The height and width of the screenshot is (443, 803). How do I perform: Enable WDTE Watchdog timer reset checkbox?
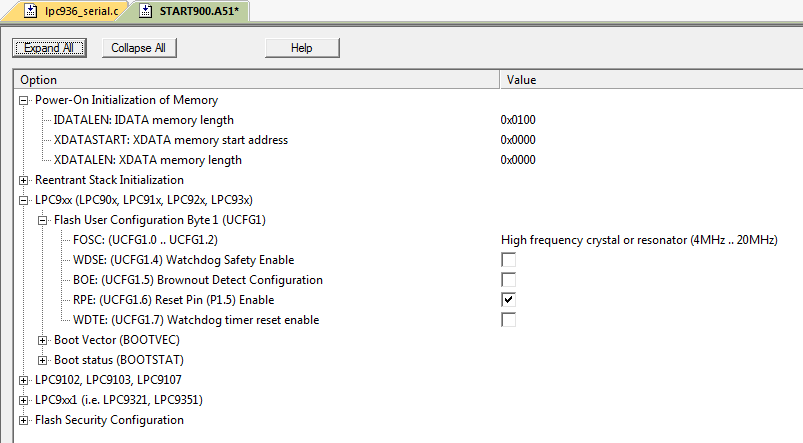[509, 320]
